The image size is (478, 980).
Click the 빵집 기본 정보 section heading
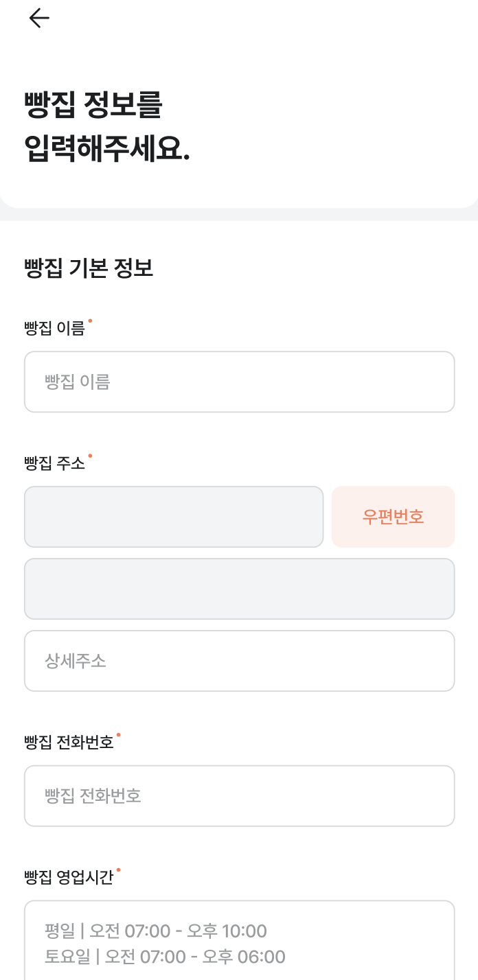[x=89, y=268]
